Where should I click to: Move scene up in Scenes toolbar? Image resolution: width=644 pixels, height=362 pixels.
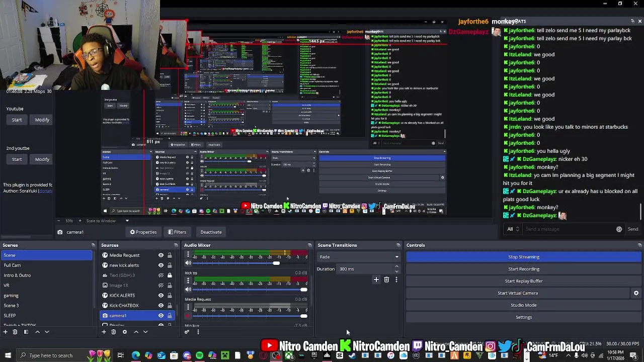click(x=37, y=332)
